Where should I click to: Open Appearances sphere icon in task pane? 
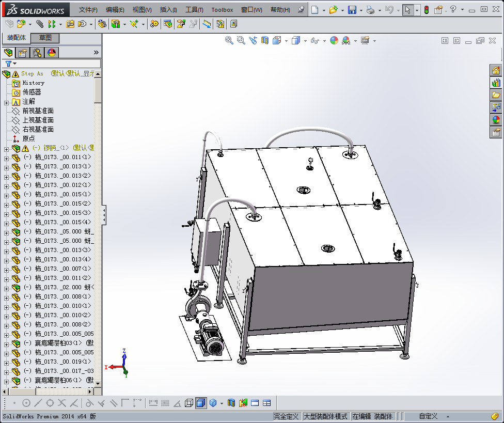[x=496, y=120]
